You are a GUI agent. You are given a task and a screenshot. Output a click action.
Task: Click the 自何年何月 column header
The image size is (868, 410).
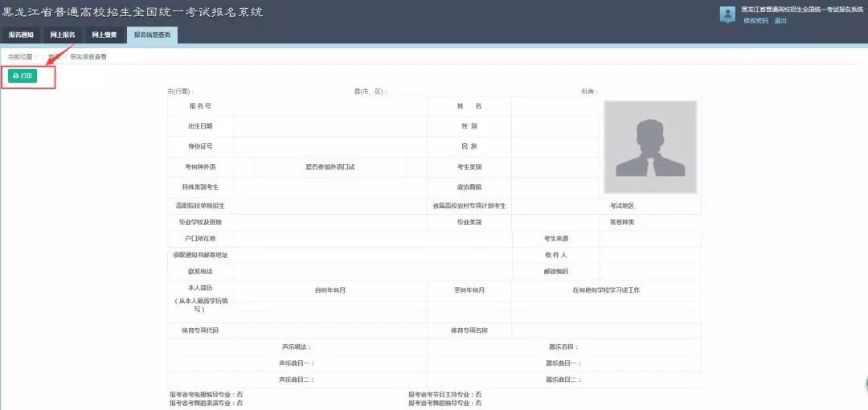(x=330, y=289)
